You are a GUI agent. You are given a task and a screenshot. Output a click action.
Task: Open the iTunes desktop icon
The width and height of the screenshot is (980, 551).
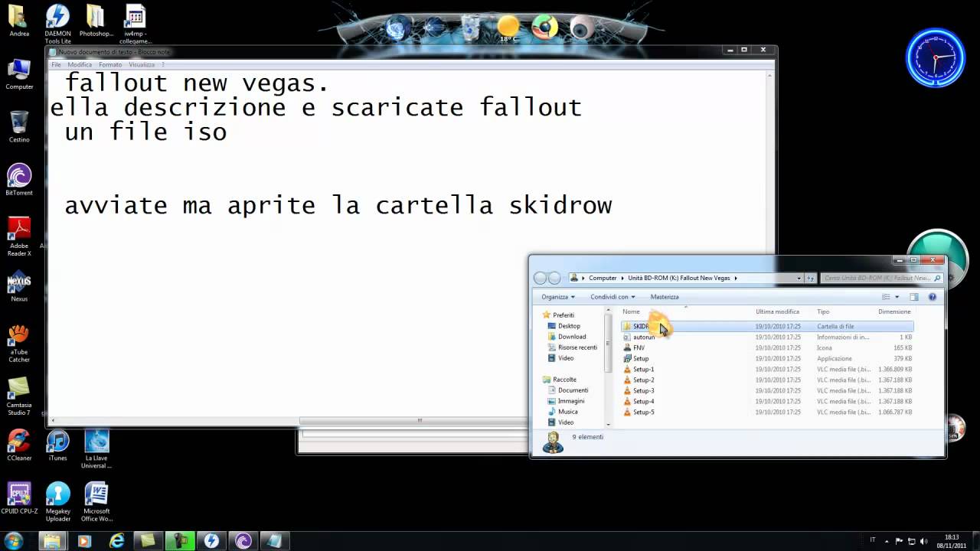57,445
